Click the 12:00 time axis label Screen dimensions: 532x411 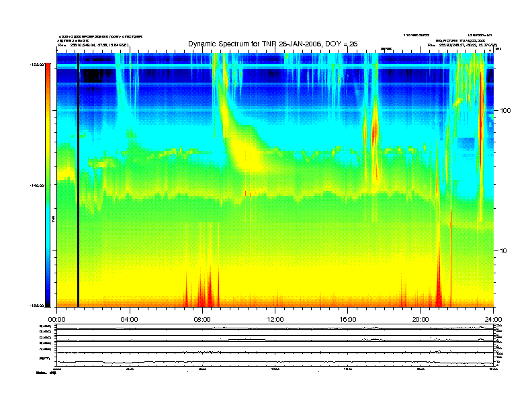click(x=275, y=320)
